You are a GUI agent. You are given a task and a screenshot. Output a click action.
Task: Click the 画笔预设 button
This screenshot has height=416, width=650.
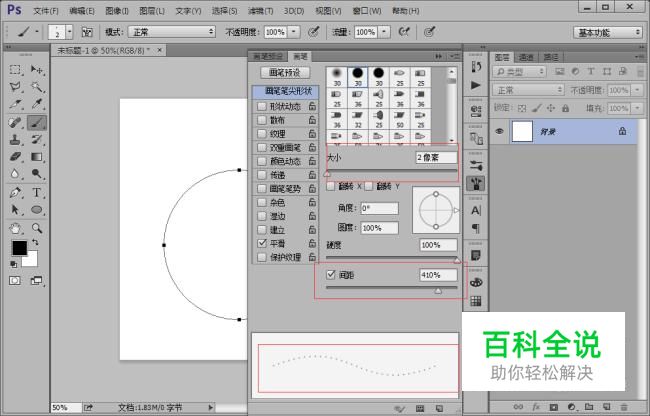(x=285, y=73)
